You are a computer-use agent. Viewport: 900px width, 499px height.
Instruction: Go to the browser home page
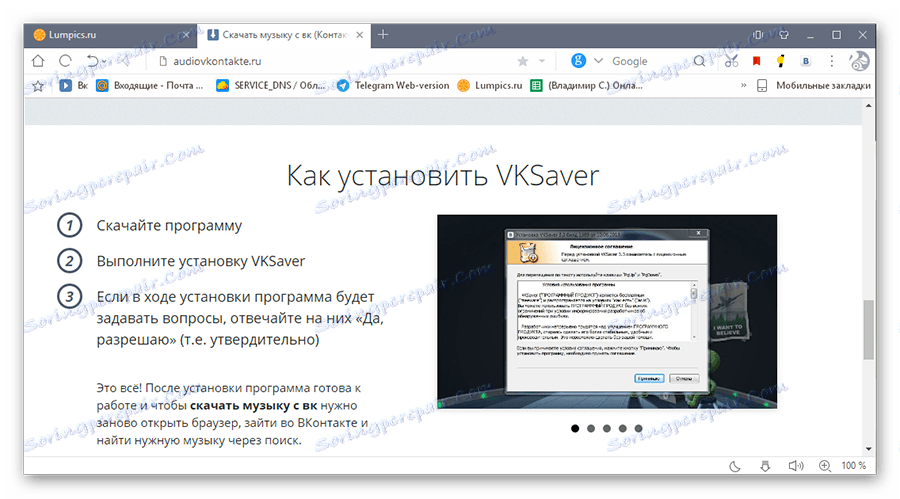point(38,61)
